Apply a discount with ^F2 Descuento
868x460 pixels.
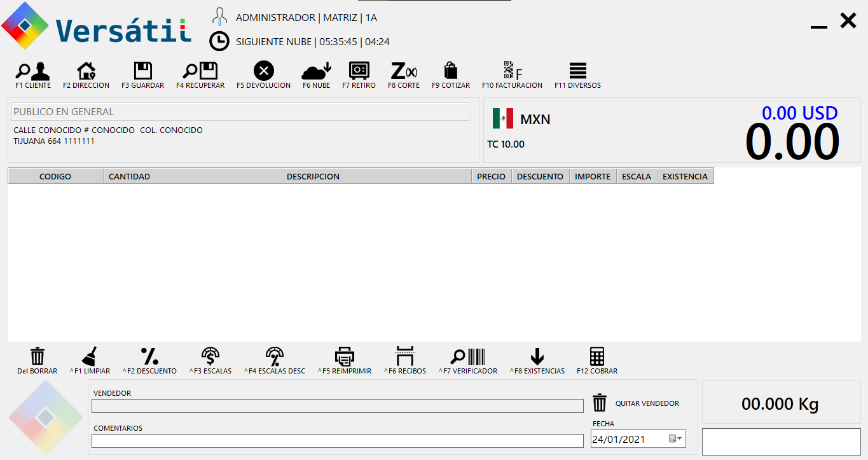click(x=149, y=358)
